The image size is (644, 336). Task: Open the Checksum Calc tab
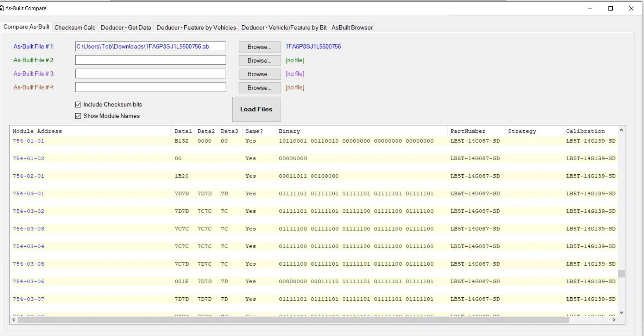(x=75, y=27)
